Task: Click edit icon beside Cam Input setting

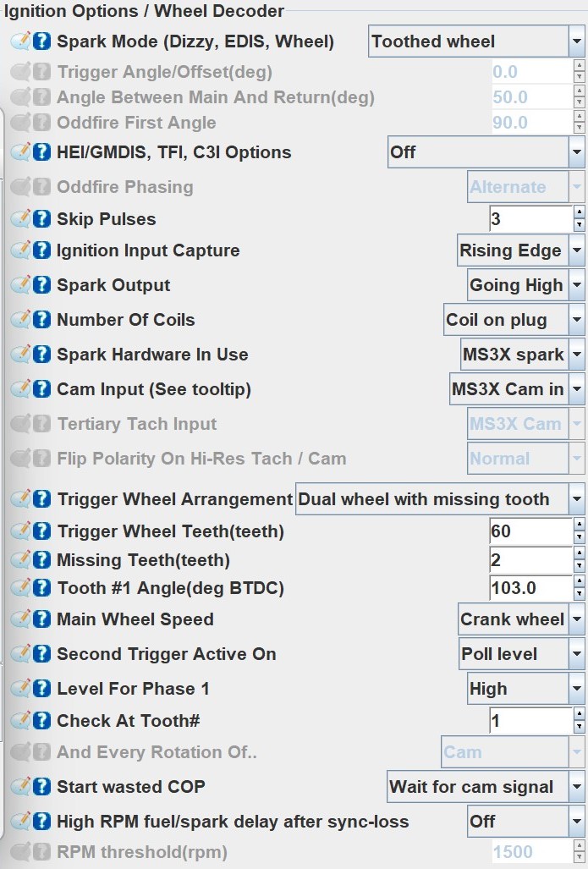Action: click(21, 389)
